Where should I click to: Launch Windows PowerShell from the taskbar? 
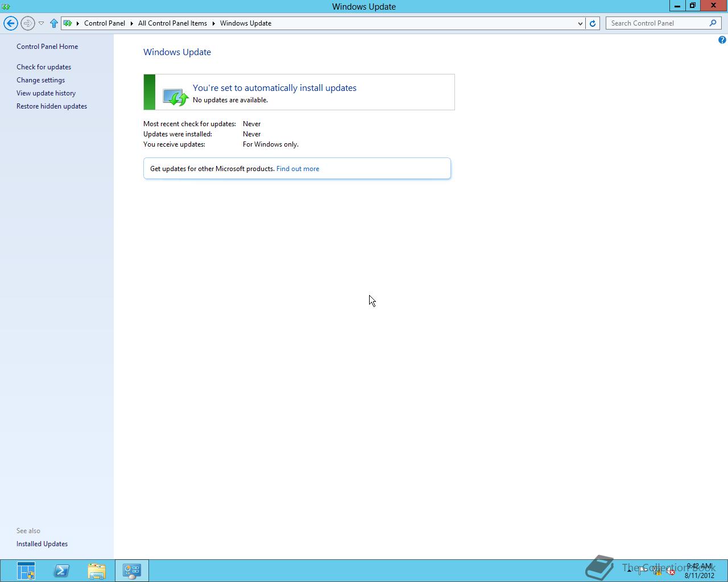click(x=61, y=571)
